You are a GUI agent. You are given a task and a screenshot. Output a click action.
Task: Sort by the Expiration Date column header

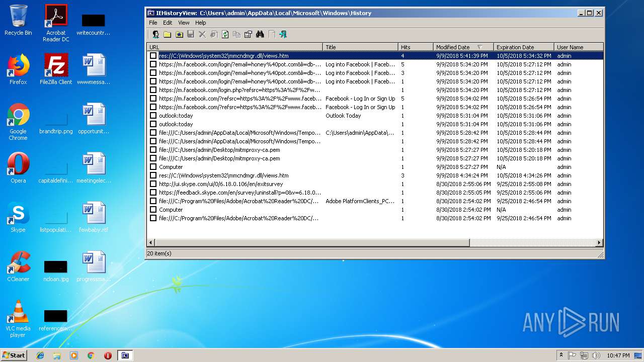point(524,47)
